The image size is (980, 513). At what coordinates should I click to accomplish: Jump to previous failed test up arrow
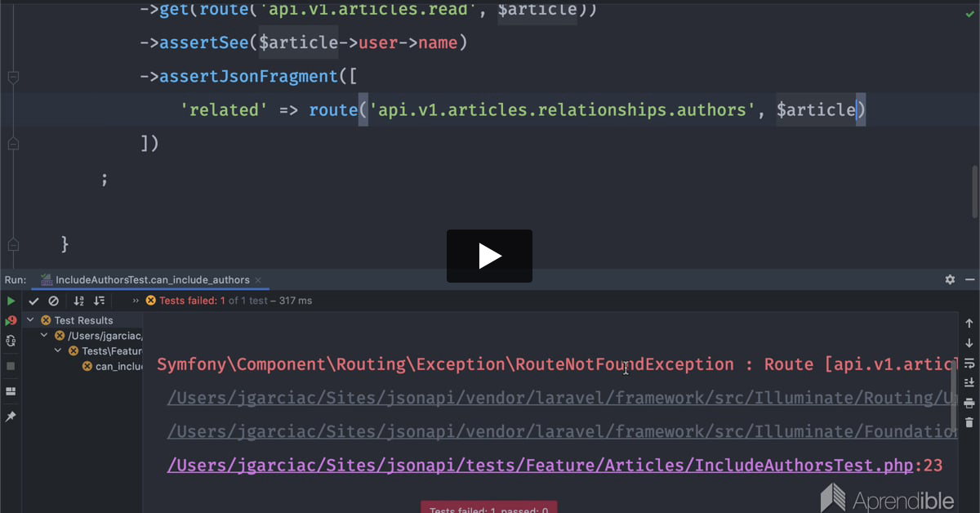coord(969,323)
